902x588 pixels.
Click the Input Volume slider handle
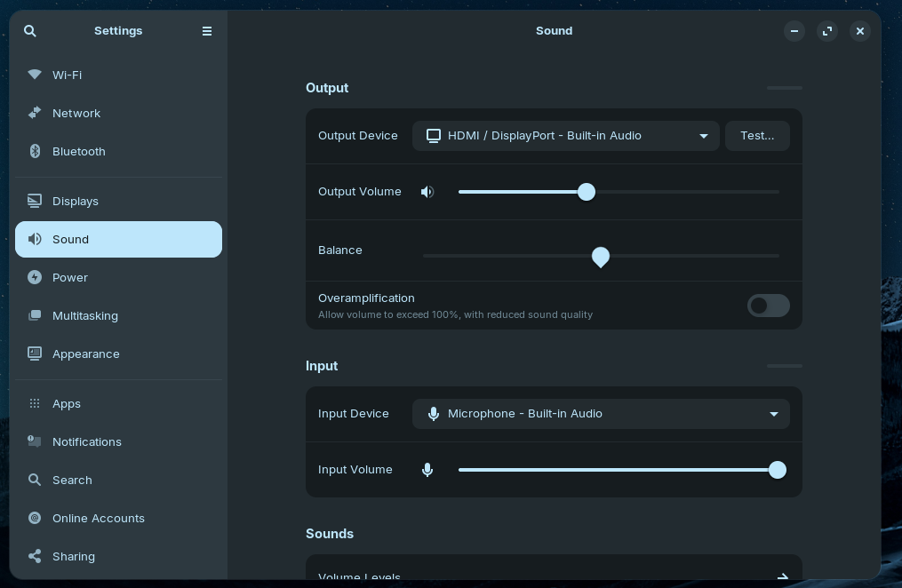click(778, 470)
